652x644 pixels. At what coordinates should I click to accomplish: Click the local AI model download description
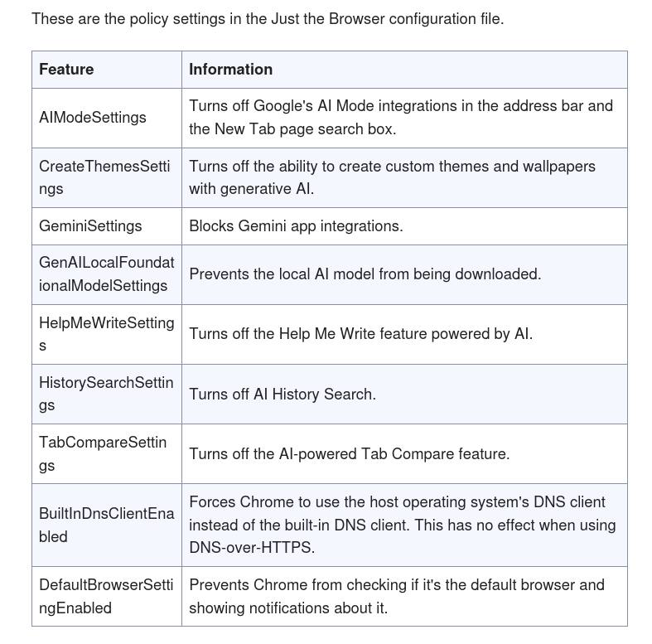coord(365,274)
